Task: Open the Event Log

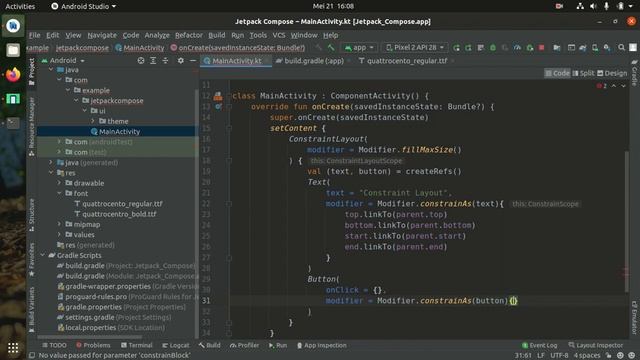Action: [539, 345]
